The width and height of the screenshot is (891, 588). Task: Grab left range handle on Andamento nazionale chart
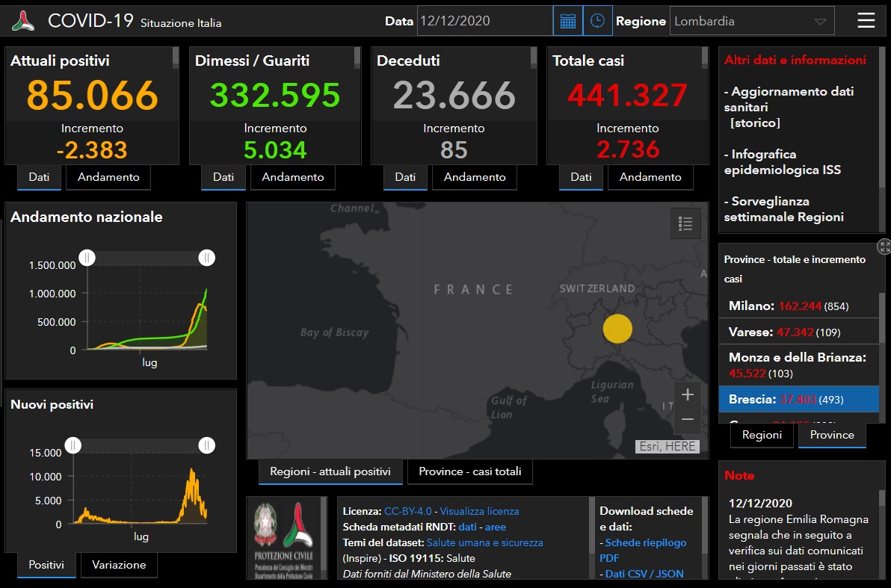(x=87, y=258)
